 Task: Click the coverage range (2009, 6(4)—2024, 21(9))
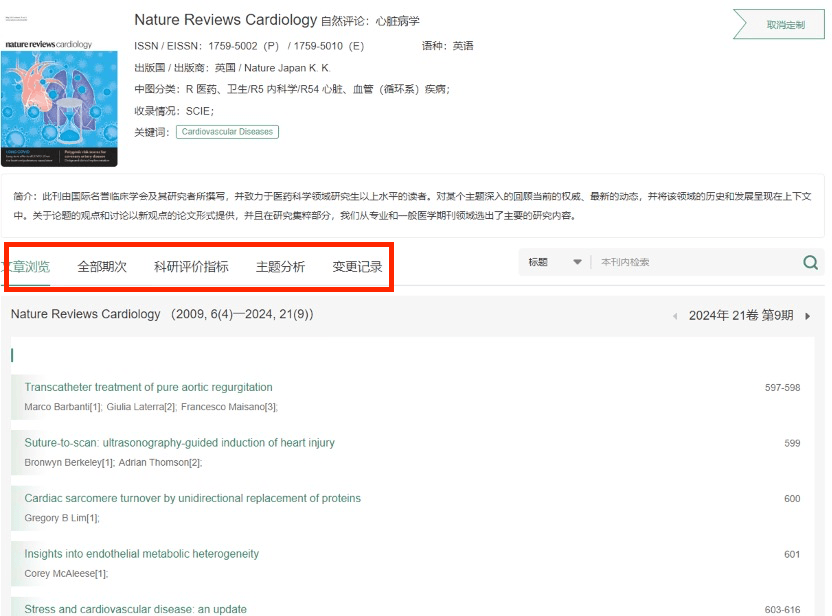click(242, 314)
